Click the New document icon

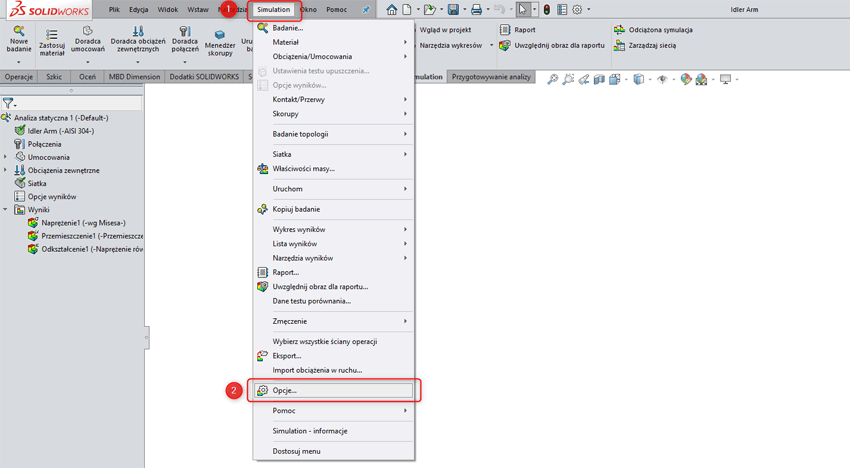point(406,9)
